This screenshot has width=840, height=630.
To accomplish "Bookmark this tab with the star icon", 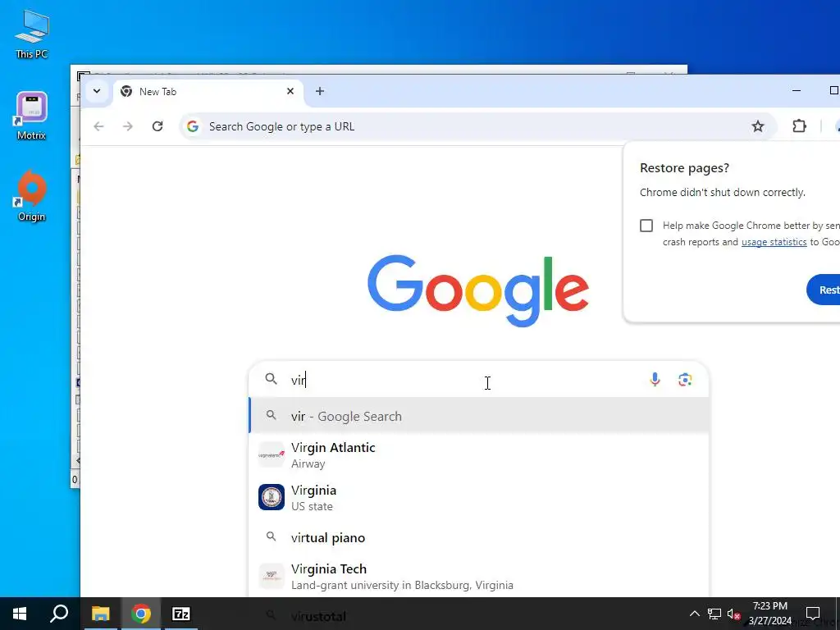I will point(757,126).
